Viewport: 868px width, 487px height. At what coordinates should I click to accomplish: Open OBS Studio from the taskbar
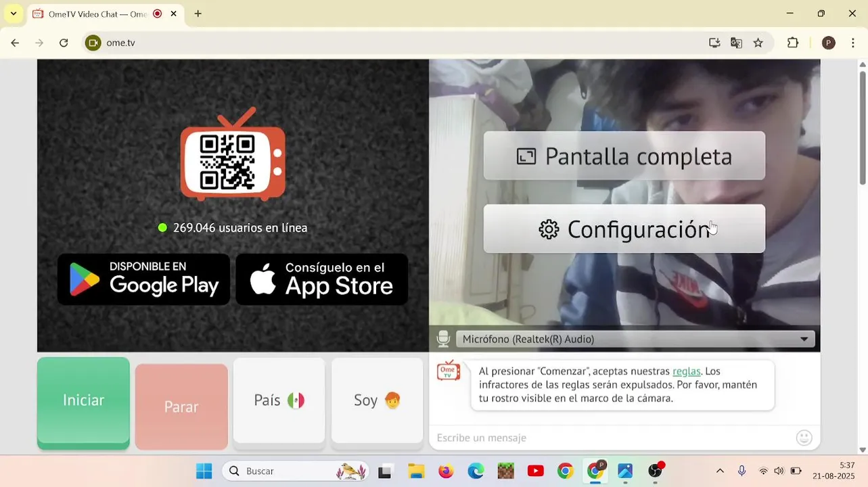(656, 471)
